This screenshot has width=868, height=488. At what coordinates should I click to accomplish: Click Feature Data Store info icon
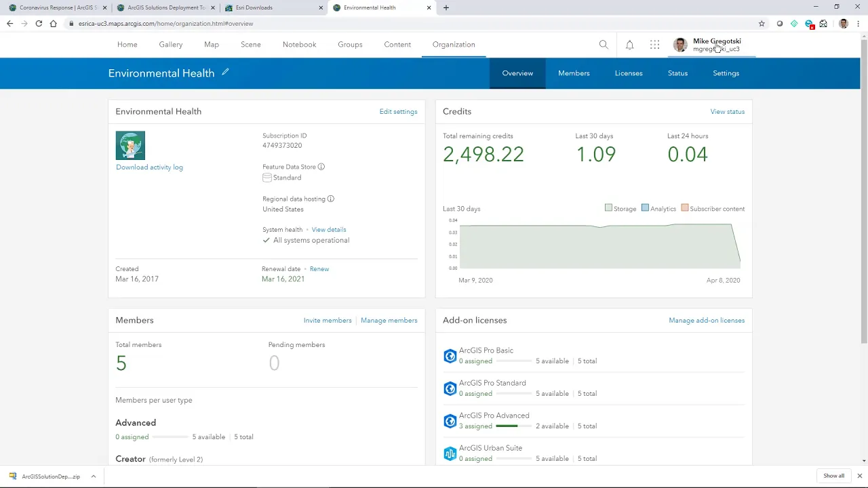click(321, 167)
